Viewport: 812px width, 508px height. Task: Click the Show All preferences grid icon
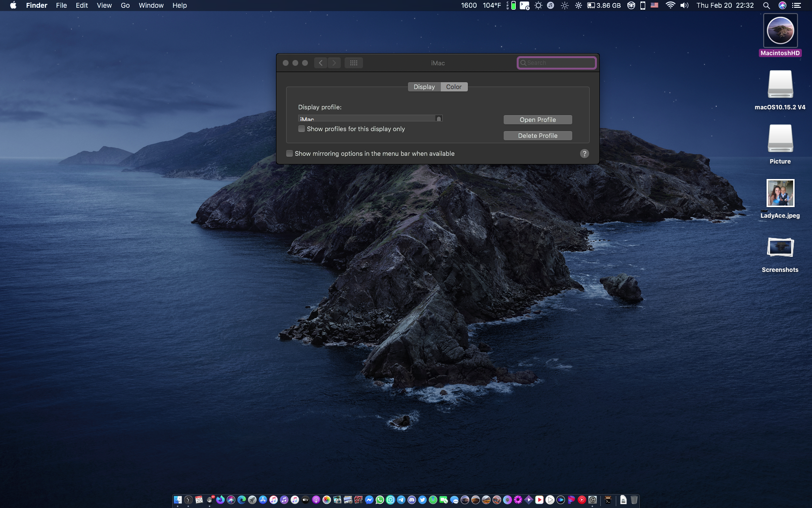click(353, 63)
